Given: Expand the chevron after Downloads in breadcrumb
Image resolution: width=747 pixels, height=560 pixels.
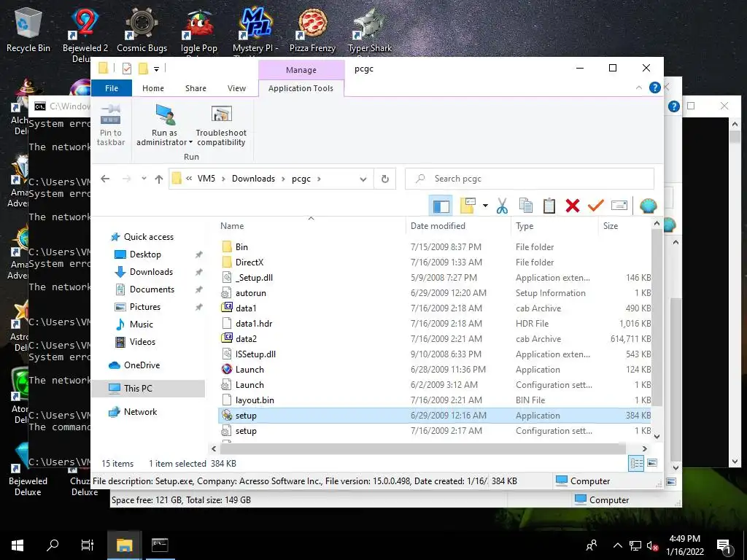Looking at the screenshot, I should pos(283,179).
